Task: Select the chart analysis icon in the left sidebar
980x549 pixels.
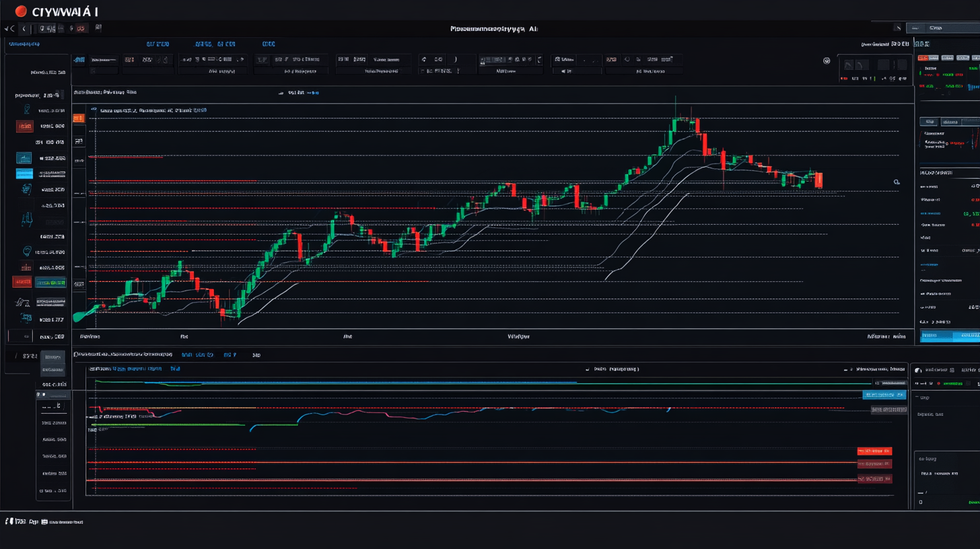Action: coord(25,158)
